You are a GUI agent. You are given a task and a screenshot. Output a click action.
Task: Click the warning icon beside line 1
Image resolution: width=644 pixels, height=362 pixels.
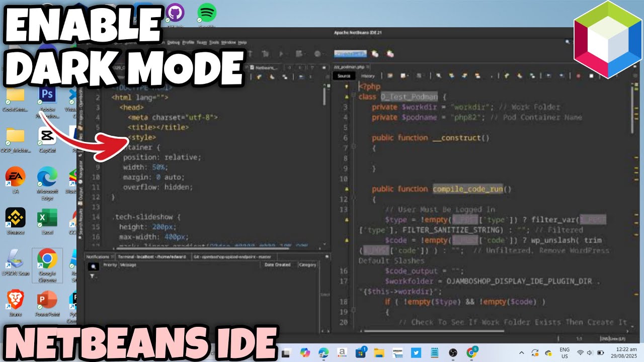346,86
